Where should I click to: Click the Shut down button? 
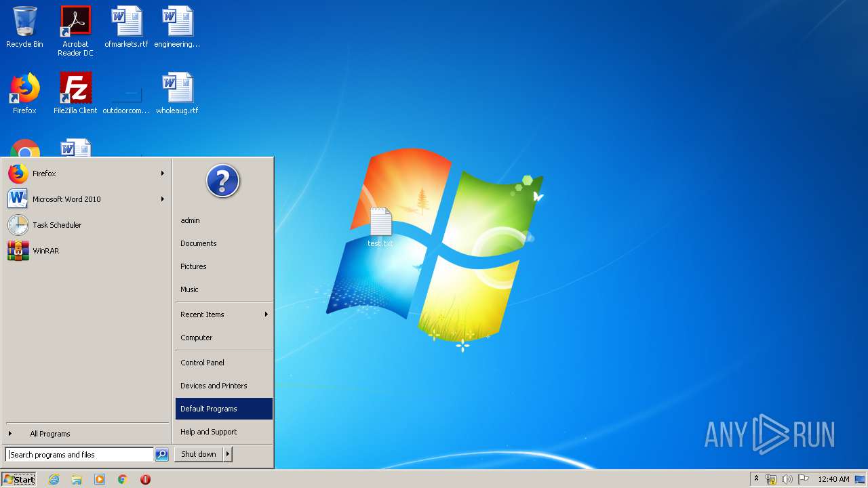[x=199, y=455]
